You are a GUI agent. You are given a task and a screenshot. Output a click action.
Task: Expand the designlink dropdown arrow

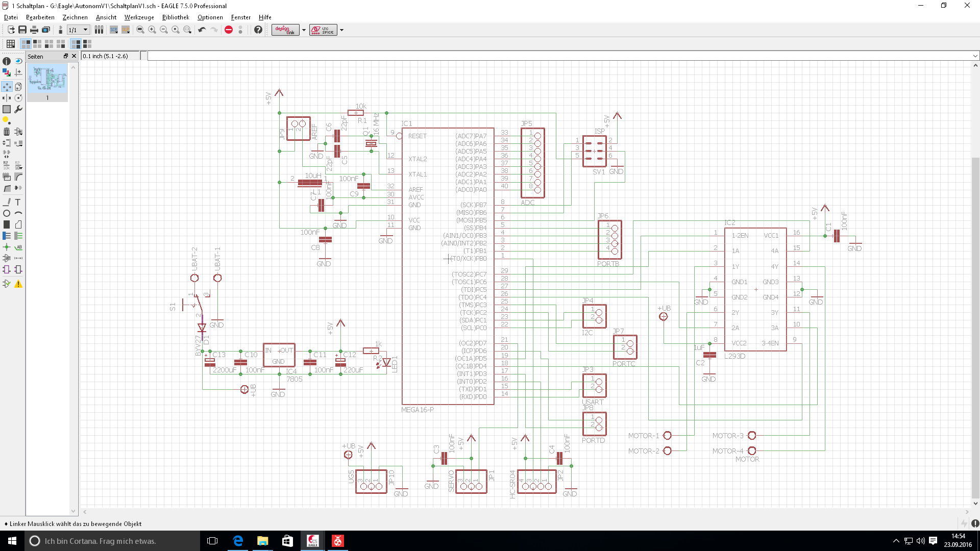click(304, 30)
